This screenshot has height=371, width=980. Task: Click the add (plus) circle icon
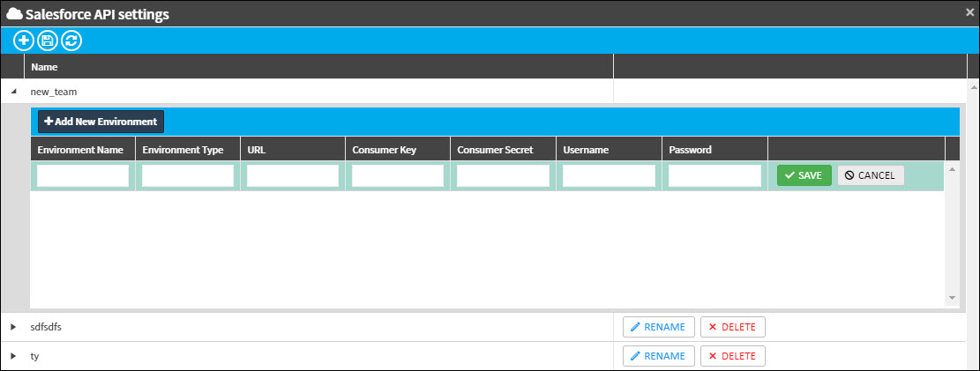pos(24,41)
